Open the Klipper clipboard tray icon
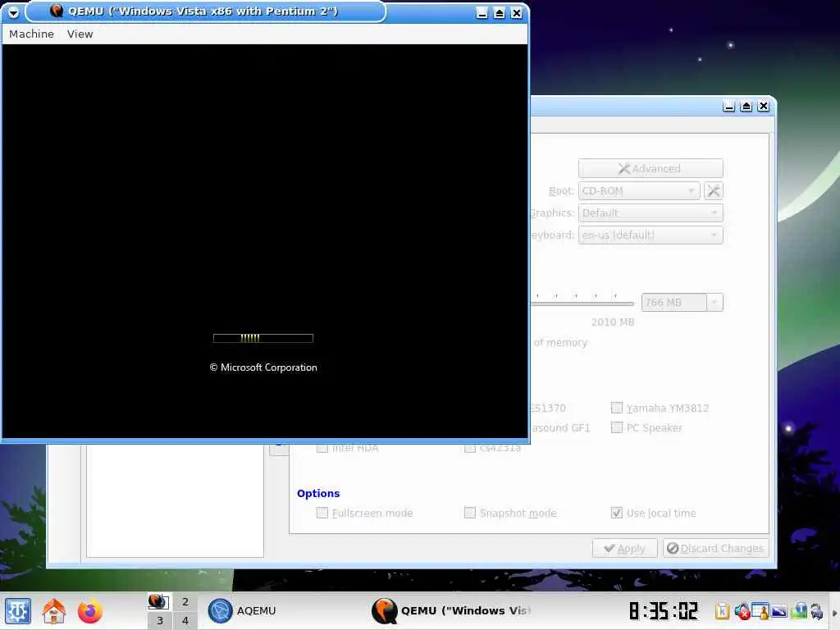 point(722,610)
